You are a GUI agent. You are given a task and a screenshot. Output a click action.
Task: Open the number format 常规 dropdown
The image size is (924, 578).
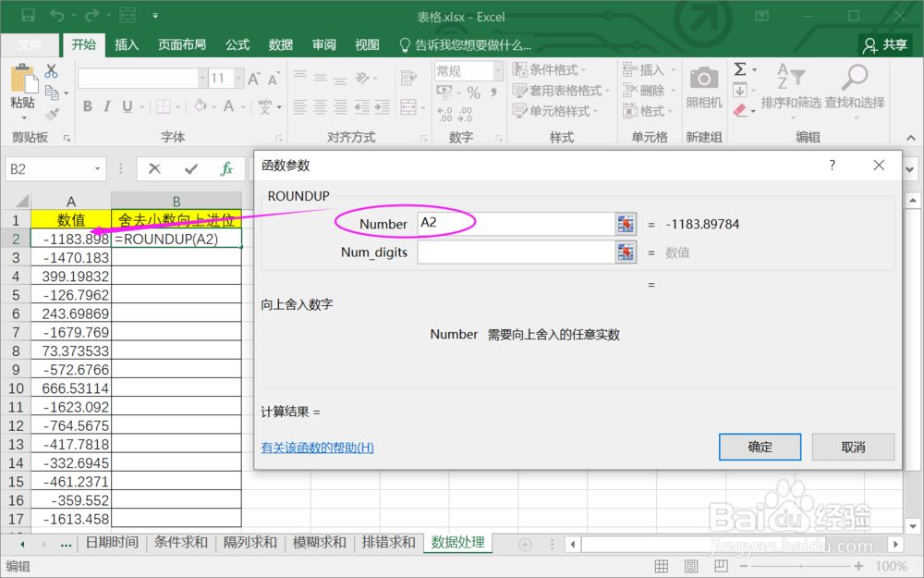[x=498, y=71]
